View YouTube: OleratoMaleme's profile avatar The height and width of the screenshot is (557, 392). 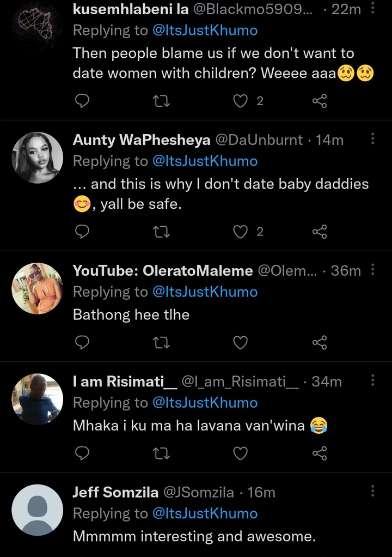[38, 288]
